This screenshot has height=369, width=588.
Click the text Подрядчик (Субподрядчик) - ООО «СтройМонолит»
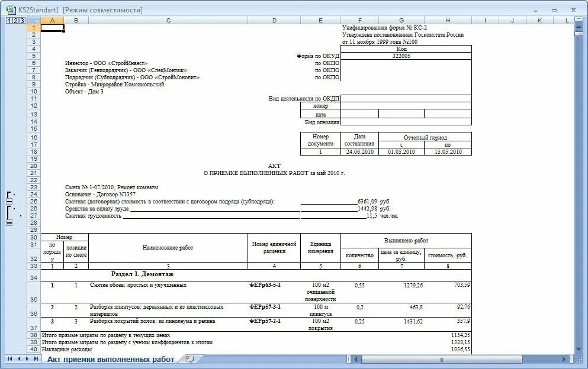pyautogui.click(x=133, y=77)
